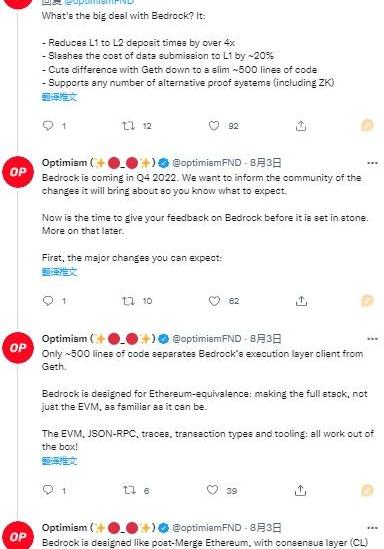Like the tweet showing 62 likes
384x549 pixels.
click(214, 301)
